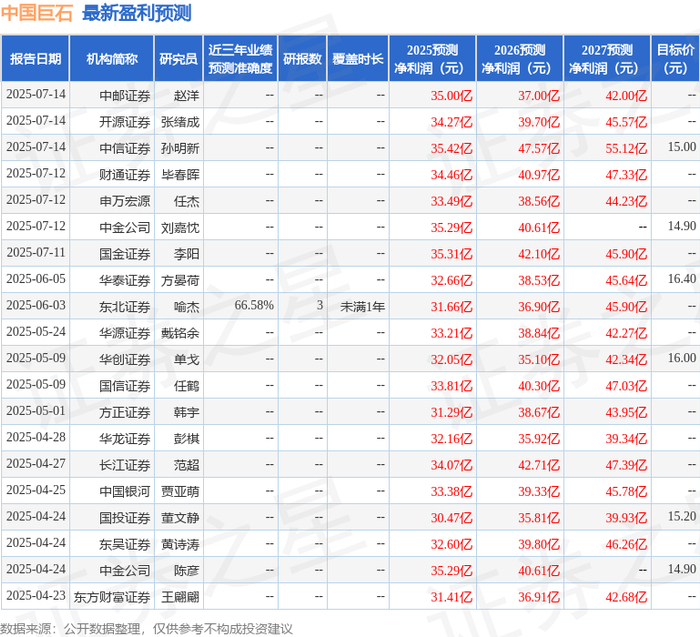Screen dimensions: 700x637
Task: Click researcher name 喻杰
Action: point(187,307)
